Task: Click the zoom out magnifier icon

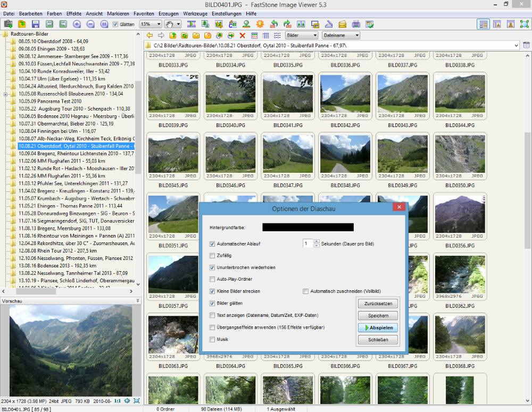Action: pos(90,24)
